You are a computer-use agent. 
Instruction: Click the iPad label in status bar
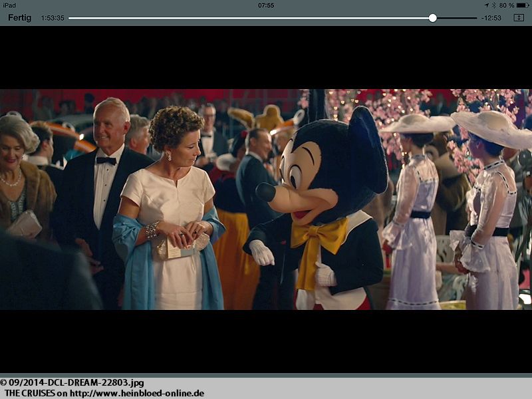pyautogui.click(x=9, y=5)
